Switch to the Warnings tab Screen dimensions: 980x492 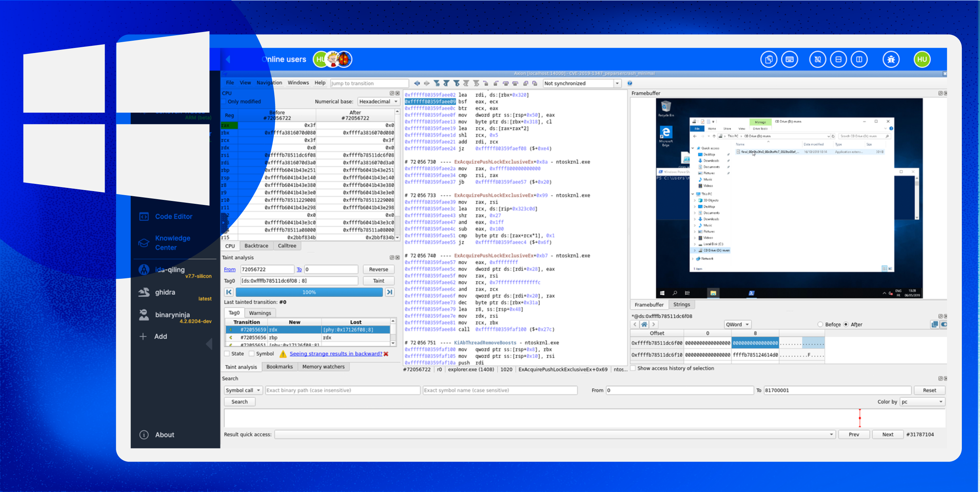tap(260, 313)
